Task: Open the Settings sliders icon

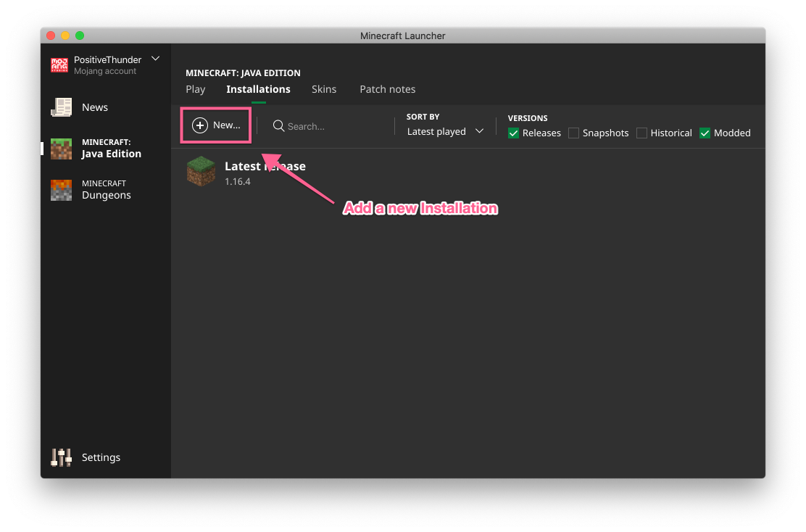Action: 61,457
